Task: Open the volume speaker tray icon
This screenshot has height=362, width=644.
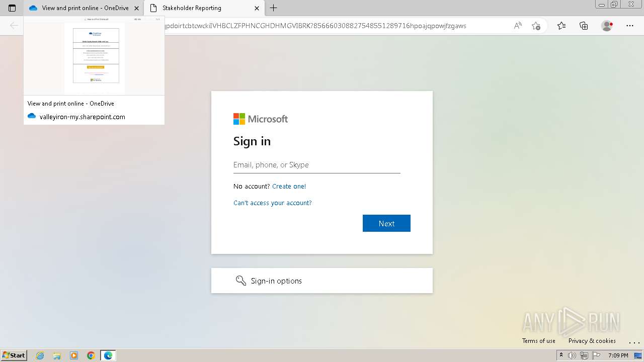Action: (x=572, y=355)
